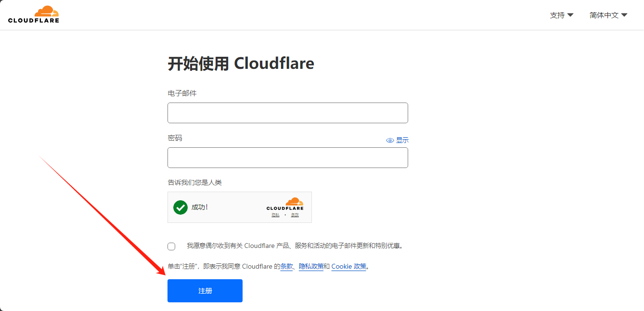Focus the 电子邮件 input field

tap(287, 113)
